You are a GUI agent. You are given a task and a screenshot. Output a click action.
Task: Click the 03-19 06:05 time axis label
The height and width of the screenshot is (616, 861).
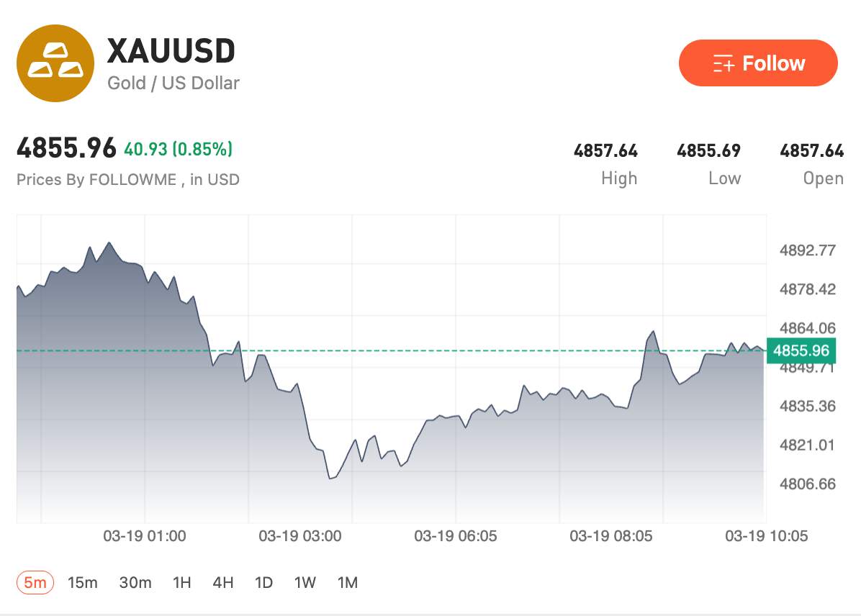pos(454,535)
